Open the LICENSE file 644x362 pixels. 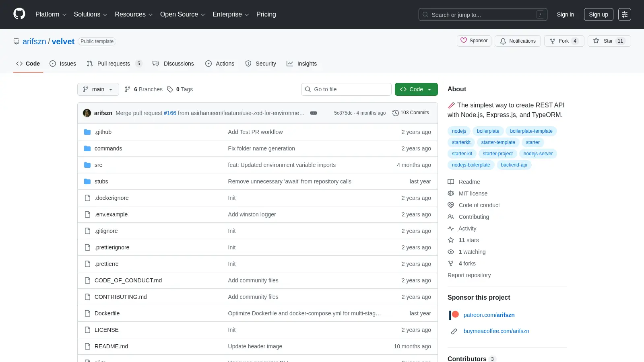(107, 330)
